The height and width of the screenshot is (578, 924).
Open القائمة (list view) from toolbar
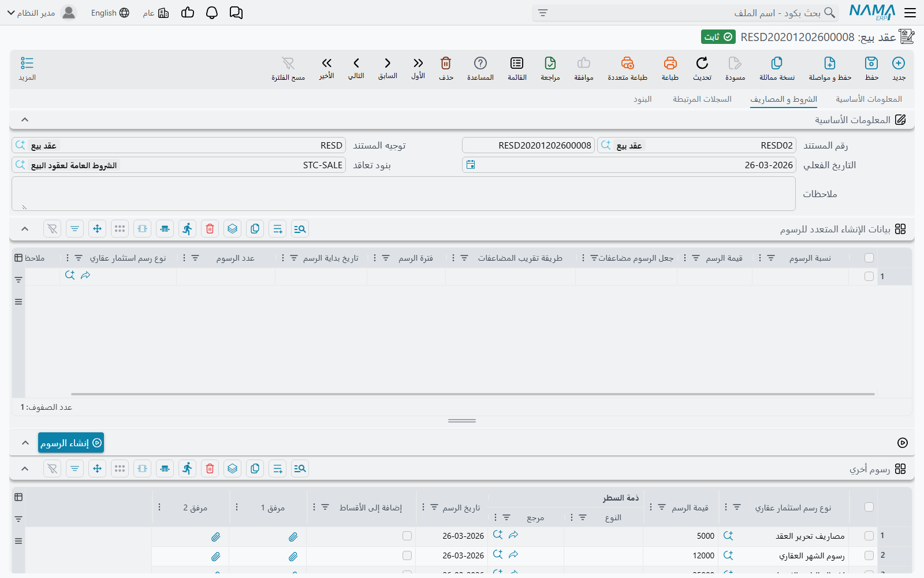(x=517, y=69)
